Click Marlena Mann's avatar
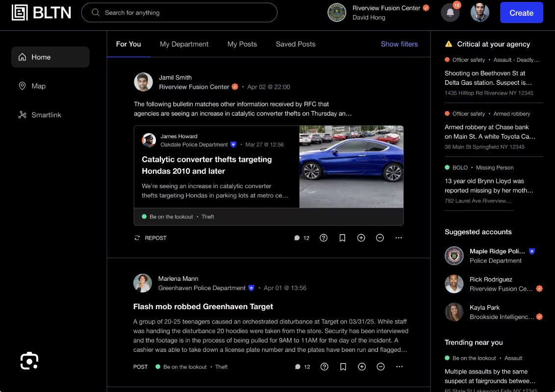Viewport: 555px width, 392px height. click(143, 283)
